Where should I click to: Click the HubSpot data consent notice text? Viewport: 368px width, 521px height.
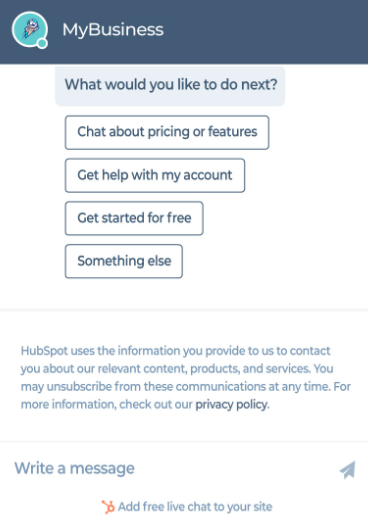185,378
